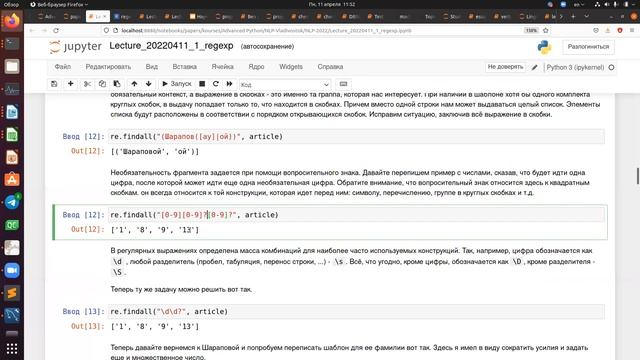Image resolution: width=640 pixels, height=360 pixels.
Task: Open the Вид menu
Action: coord(151,67)
